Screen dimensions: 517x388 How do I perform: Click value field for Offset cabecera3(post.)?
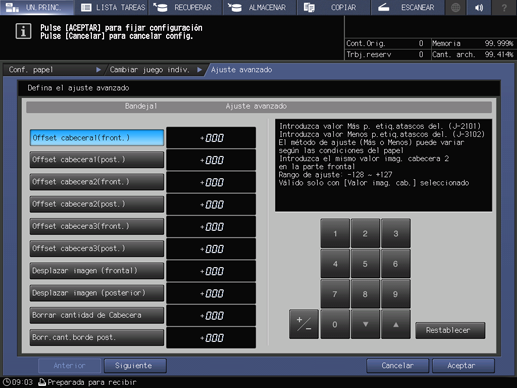(211, 249)
